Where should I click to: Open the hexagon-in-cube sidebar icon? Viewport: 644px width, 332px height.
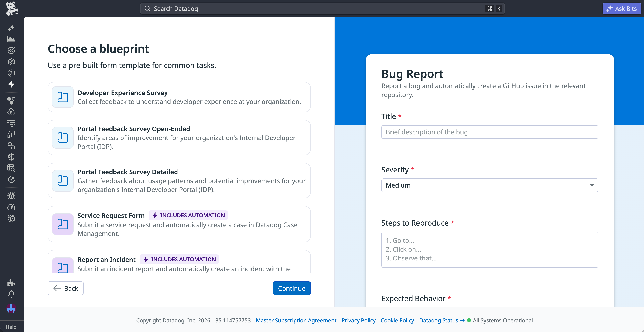pyautogui.click(x=11, y=61)
